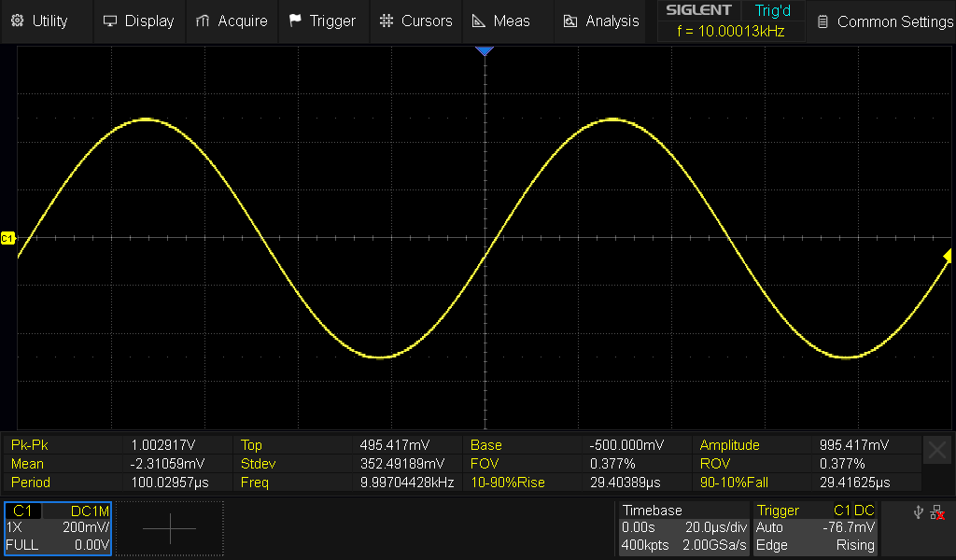956x560 pixels.
Task: Add new channel with plus box
Action: click(x=170, y=528)
